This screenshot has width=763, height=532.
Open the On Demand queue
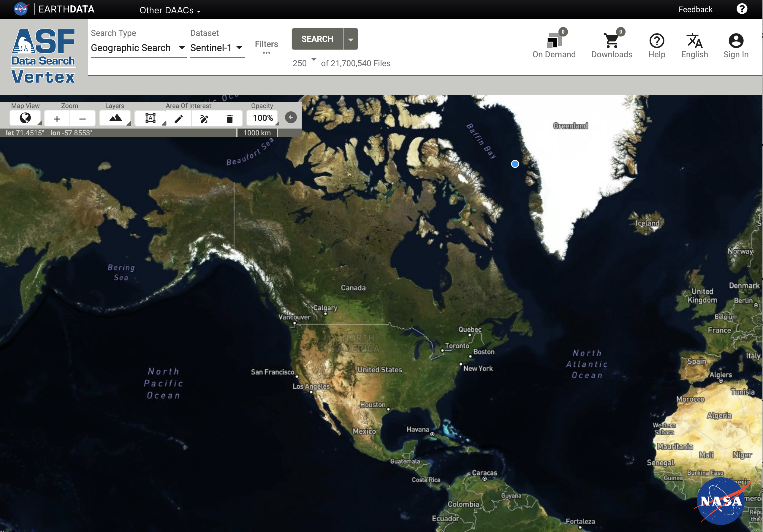click(554, 45)
